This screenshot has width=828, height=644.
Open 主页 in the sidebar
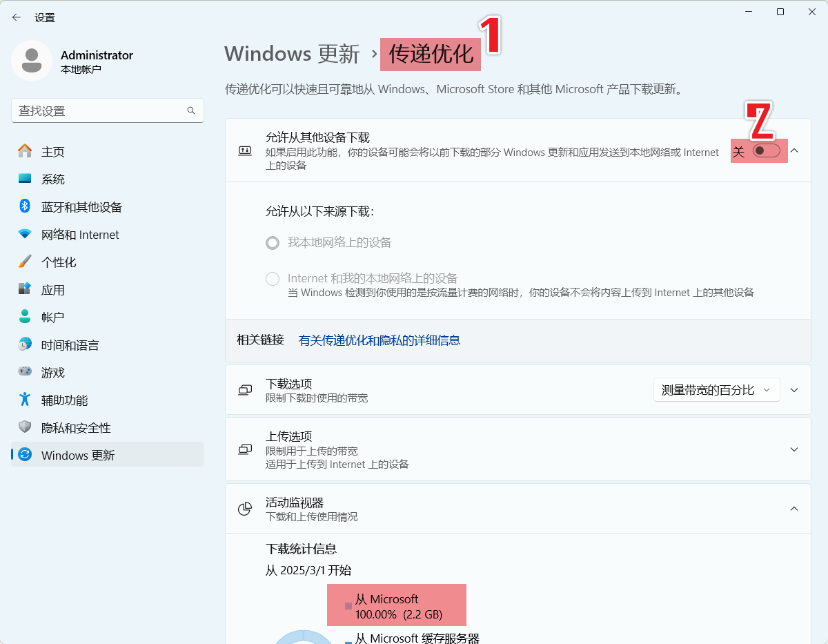(x=108, y=152)
